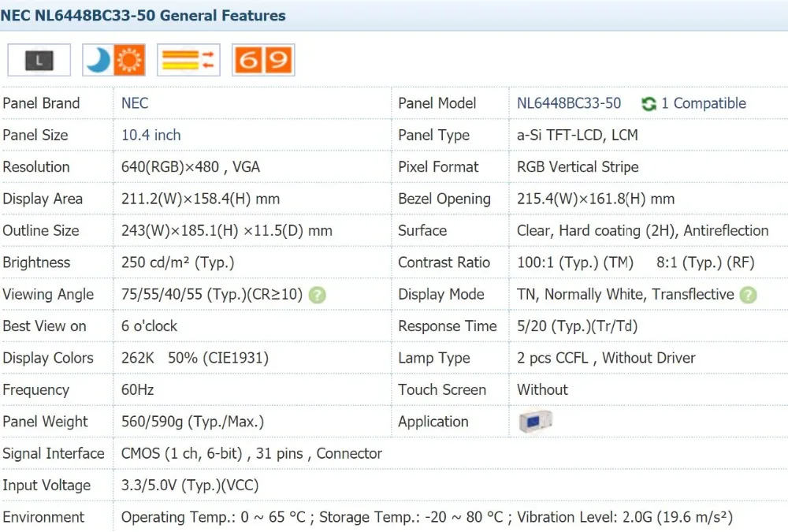Click the 'Application' row label
Screen dimensions: 788x532
coord(433,422)
